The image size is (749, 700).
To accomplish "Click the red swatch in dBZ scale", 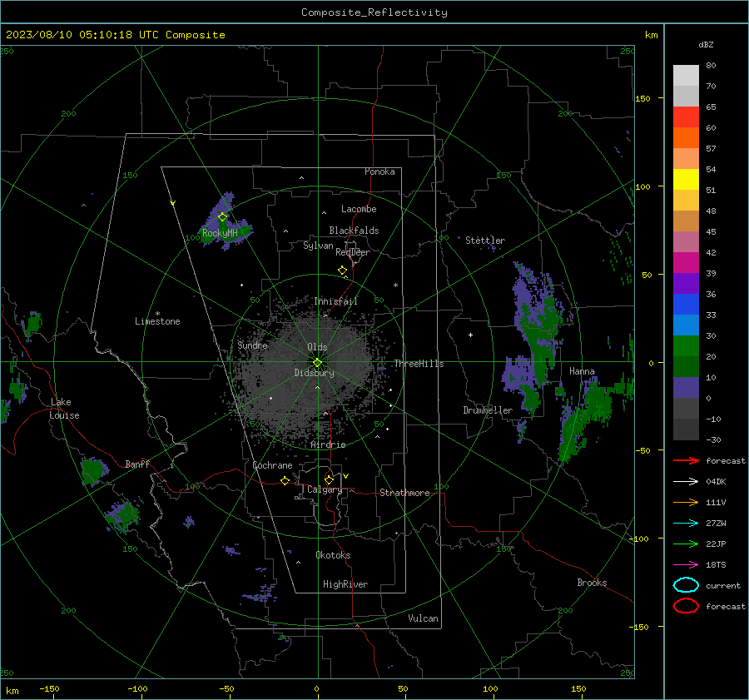I will pos(686,117).
